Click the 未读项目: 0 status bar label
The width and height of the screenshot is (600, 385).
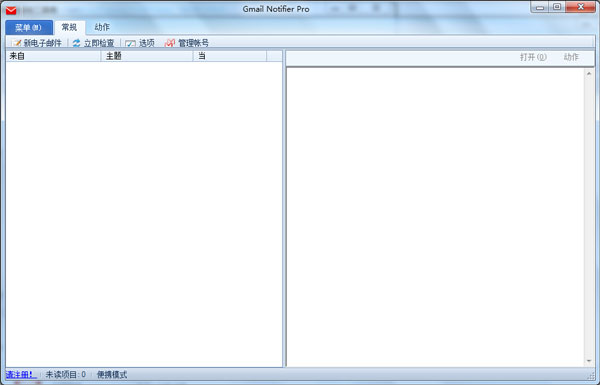(x=66, y=374)
